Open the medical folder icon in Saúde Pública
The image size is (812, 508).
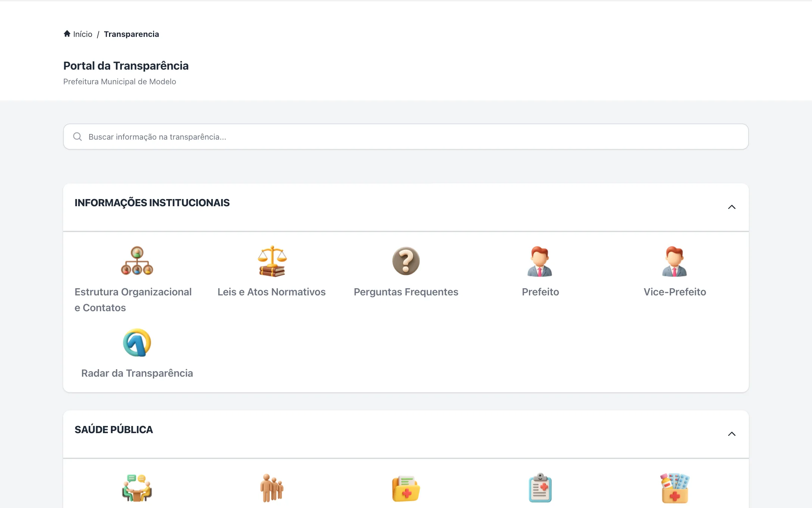point(406,488)
